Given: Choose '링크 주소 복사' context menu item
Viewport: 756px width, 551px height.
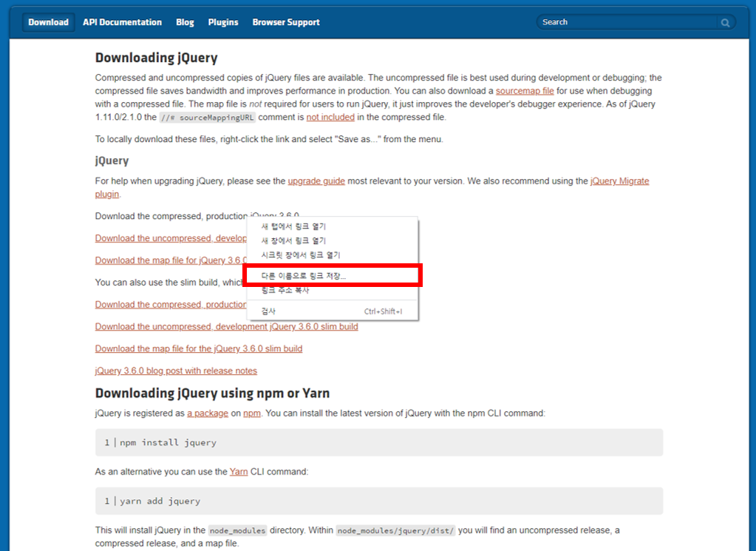Looking at the screenshot, I should pos(333,290).
